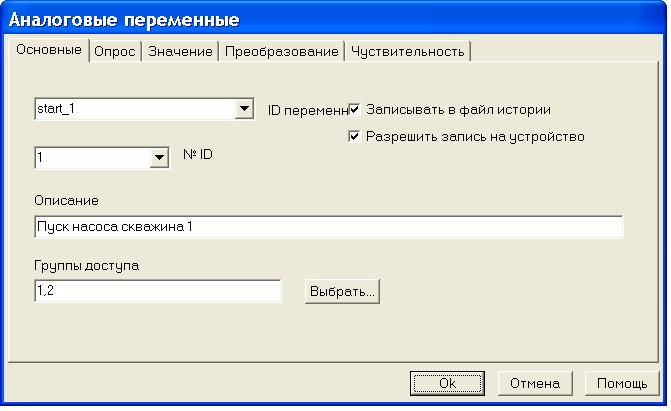Click into the Описание text field
This screenshot has width=671, height=411.
coord(328,227)
